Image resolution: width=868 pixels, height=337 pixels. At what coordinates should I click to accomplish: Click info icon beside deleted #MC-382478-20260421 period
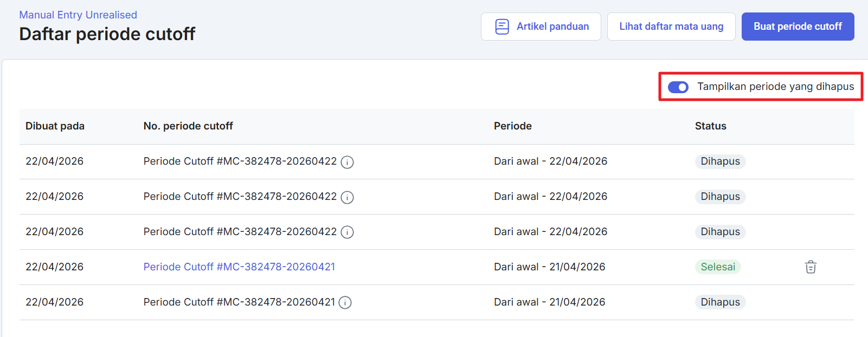pos(345,303)
